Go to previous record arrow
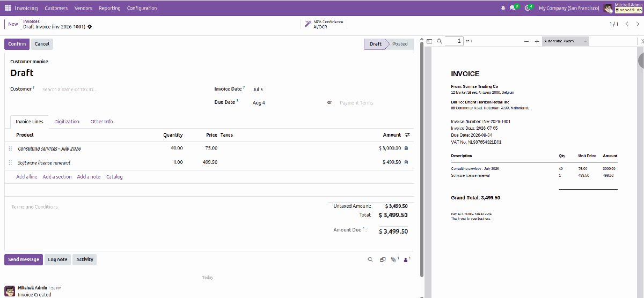Screen dimensions: 644x298 [627, 24]
